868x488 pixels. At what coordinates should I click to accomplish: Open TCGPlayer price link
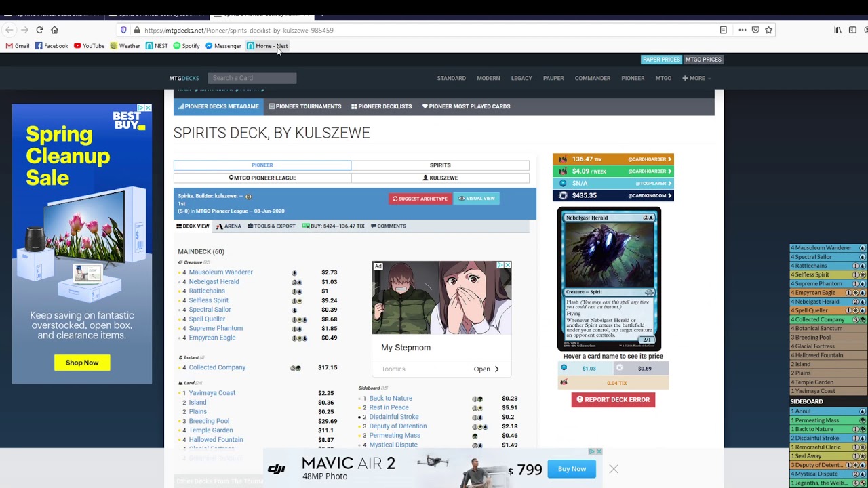[613, 184]
